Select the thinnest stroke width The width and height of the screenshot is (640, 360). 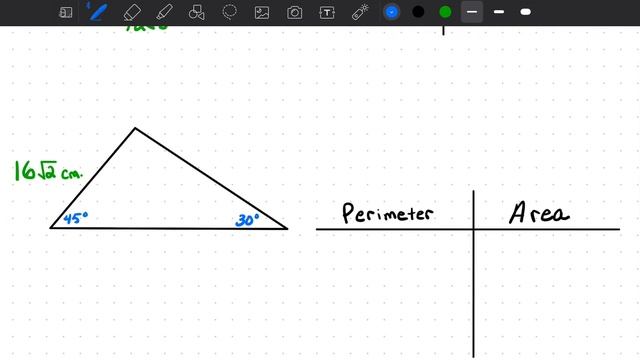click(472, 12)
